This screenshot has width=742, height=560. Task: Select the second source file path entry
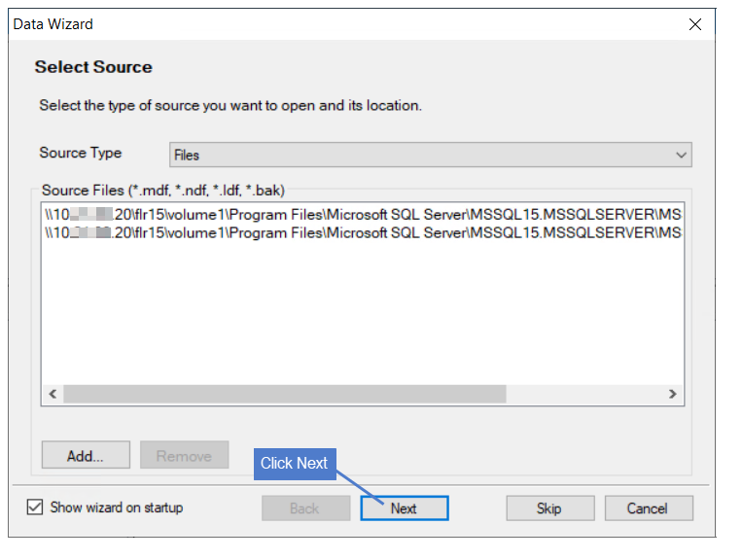coord(363,232)
